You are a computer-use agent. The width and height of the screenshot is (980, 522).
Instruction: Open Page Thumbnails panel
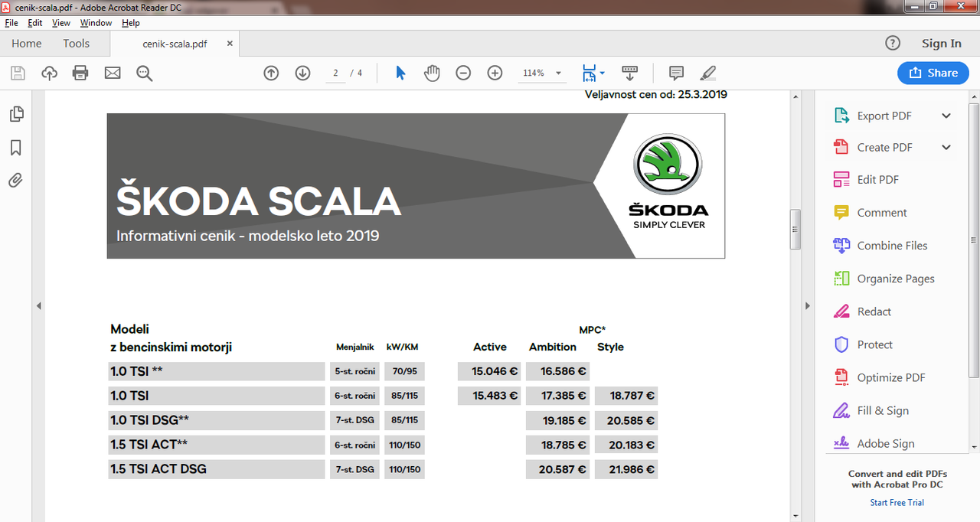coord(16,114)
